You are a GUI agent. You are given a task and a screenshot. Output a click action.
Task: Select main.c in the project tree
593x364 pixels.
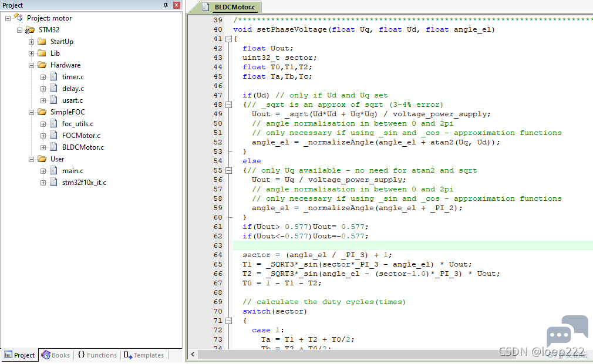click(x=73, y=171)
